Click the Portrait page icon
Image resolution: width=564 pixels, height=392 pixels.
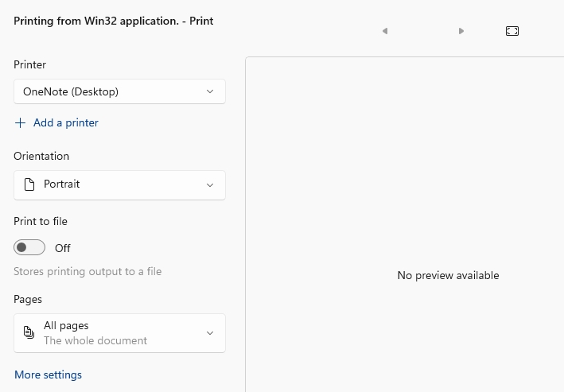(29, 184)
